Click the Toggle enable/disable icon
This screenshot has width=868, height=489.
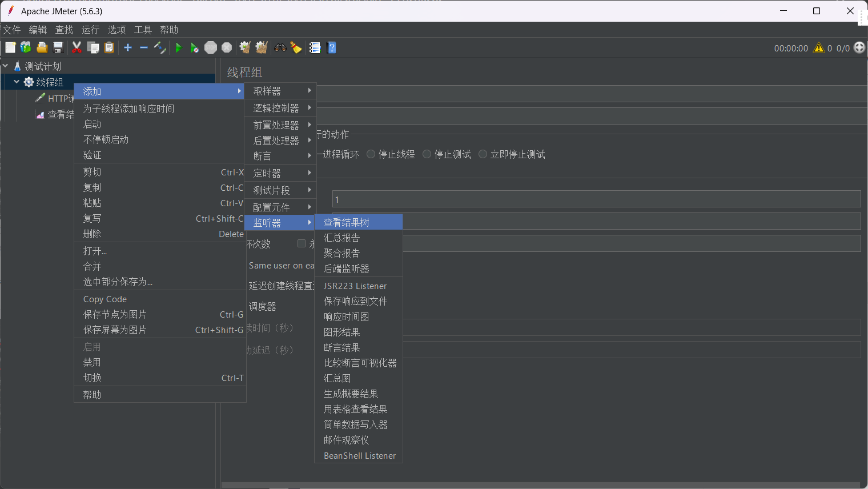[x=160, y=47]
